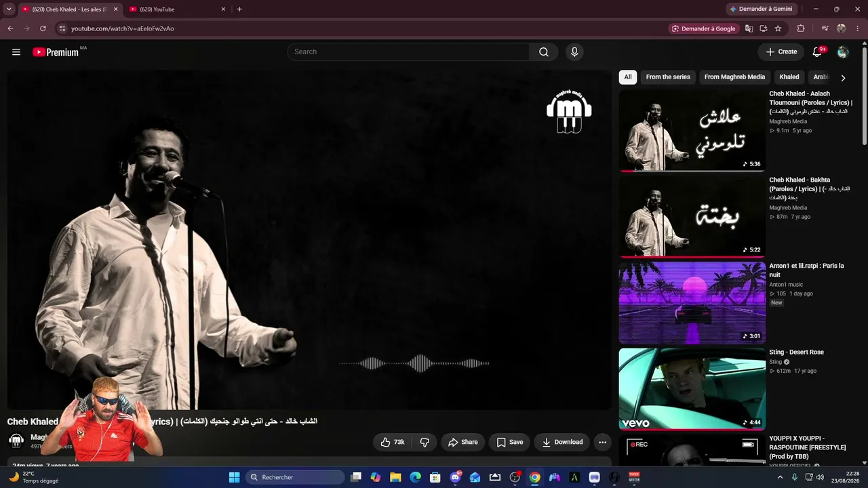This screenshot has width=868, height=488.
Task: Open Paris la nuit video thumbnail
Action: click(692, 303)
